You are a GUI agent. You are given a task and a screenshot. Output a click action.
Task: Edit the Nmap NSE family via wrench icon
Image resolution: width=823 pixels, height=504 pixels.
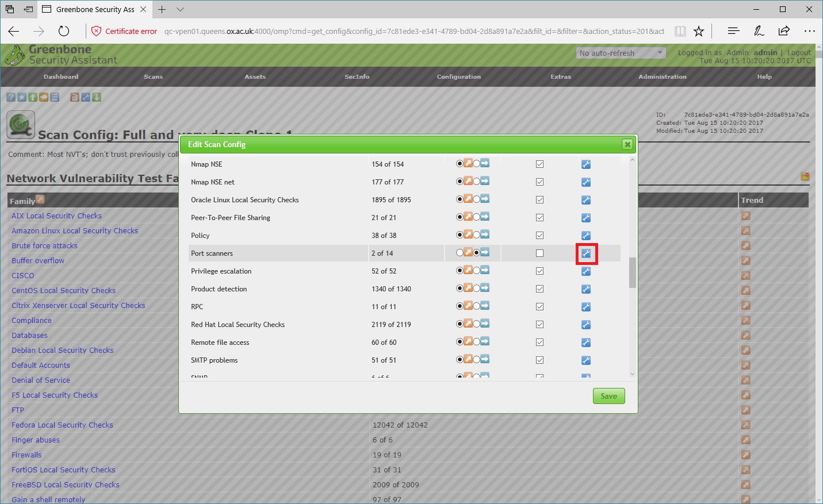pos(586,164)
